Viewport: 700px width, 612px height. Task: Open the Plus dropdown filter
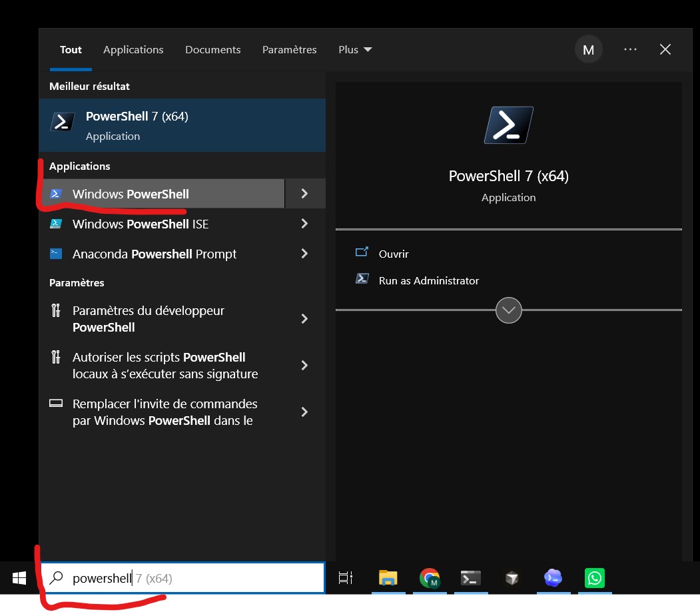(x=355, y=49)
